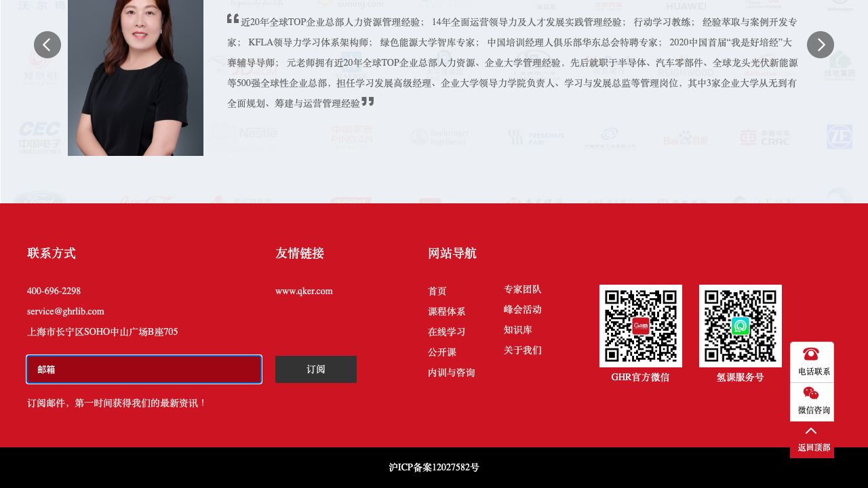Visit the 专家团队 page
This screenshot has width=868, height=488.
522,289
